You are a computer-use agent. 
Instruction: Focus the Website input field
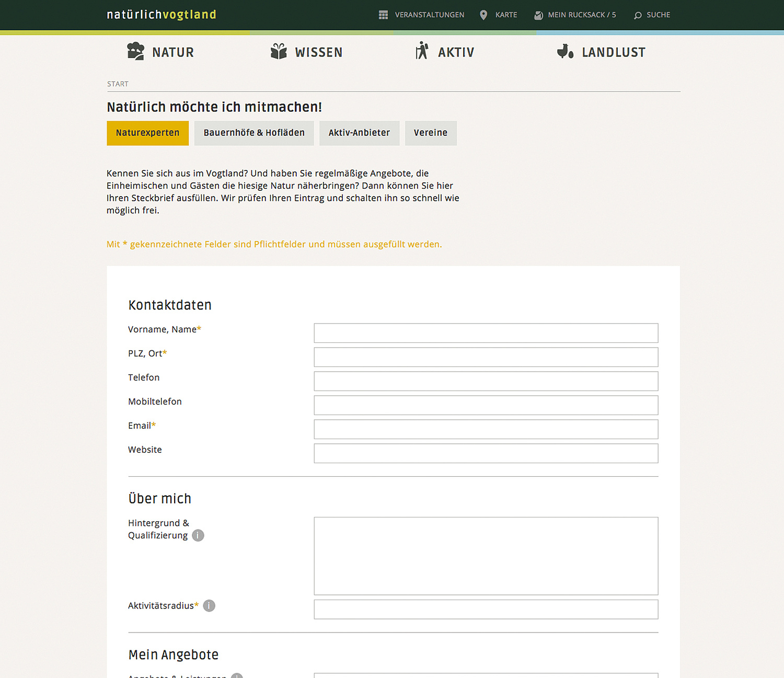486,453
